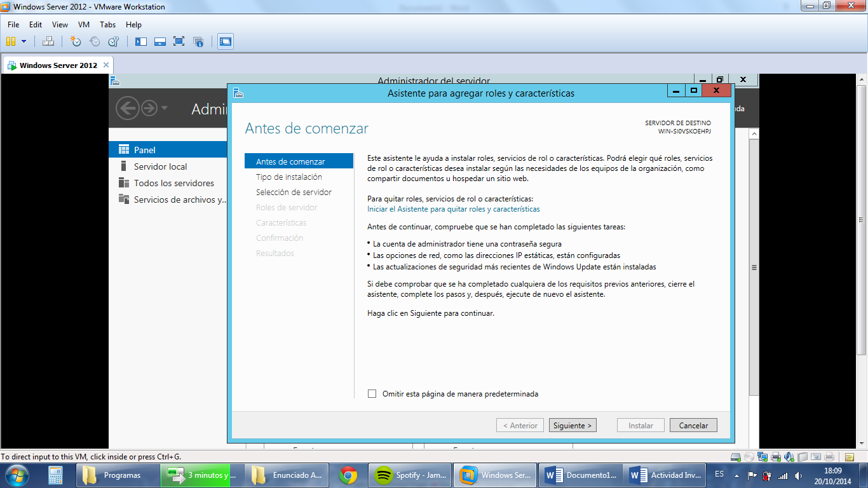Click Server Manager back arrow button

(128, 108)
